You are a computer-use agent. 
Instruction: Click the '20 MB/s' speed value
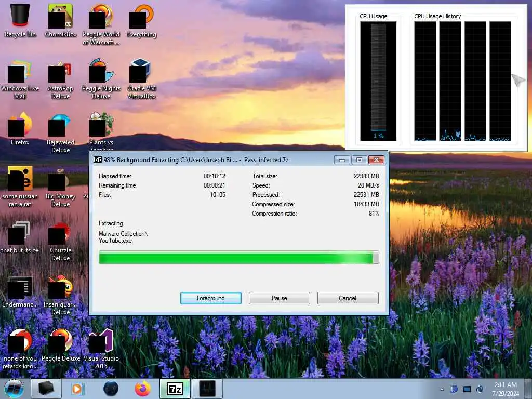368,185
